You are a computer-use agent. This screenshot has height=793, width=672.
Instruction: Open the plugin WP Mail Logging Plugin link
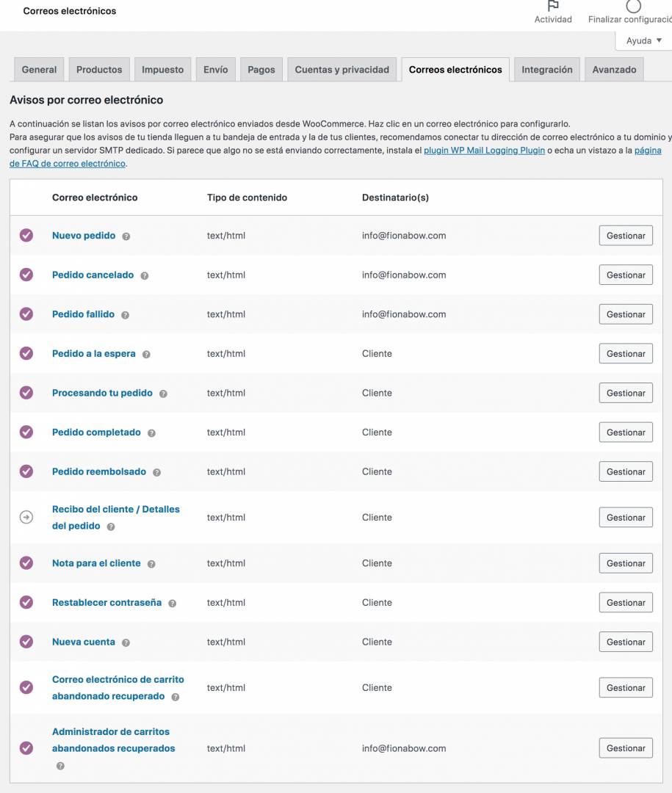pos(484,151)
